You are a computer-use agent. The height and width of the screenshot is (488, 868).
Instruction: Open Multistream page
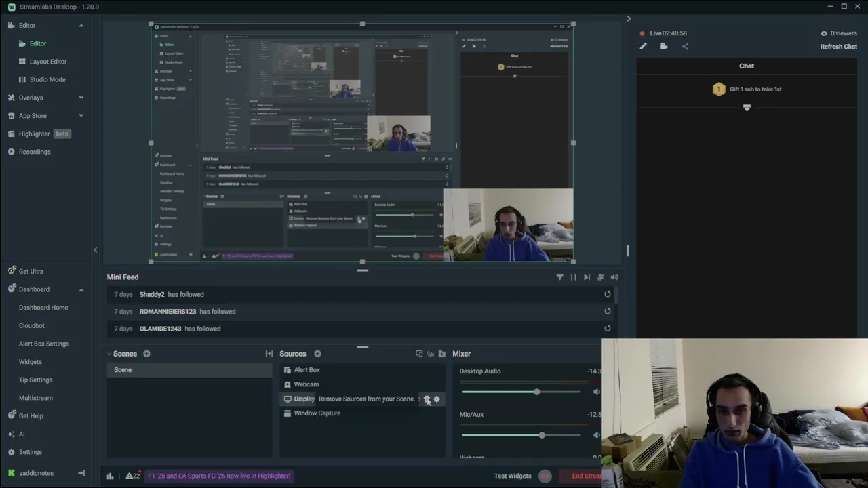pyautogui.click(x=36, y=398)
